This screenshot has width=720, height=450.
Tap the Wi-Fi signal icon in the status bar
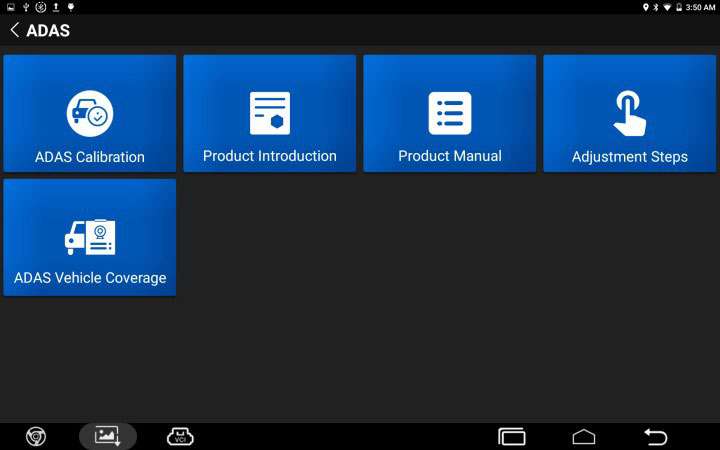click(x=667, y=7)
